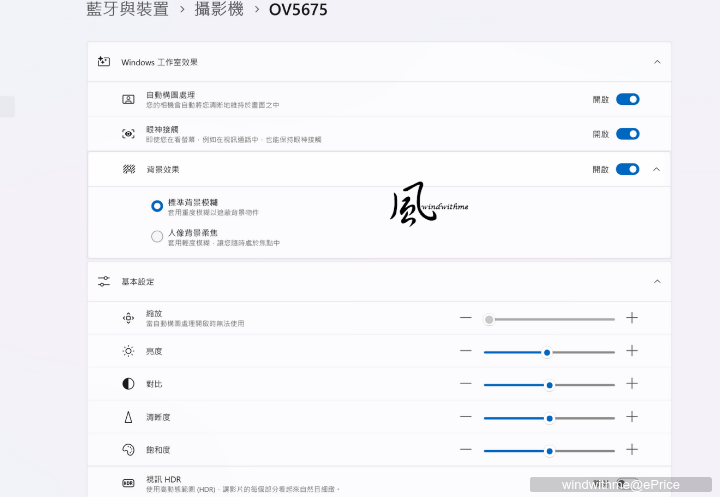
Task: Collapse the 基本設定 section chevron
Action: (657, 282)
